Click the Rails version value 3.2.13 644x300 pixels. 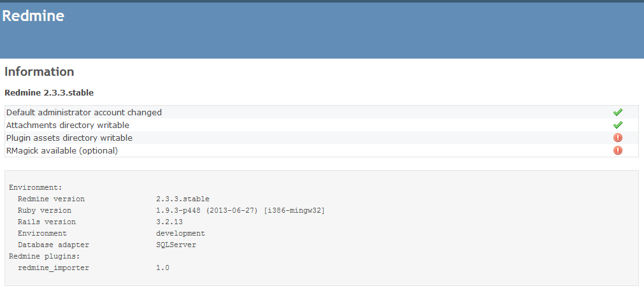click(169, 222)
